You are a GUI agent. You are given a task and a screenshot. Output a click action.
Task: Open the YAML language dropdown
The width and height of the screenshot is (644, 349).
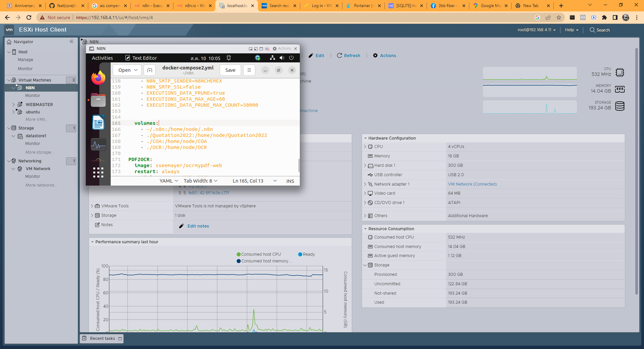[169, 181]
